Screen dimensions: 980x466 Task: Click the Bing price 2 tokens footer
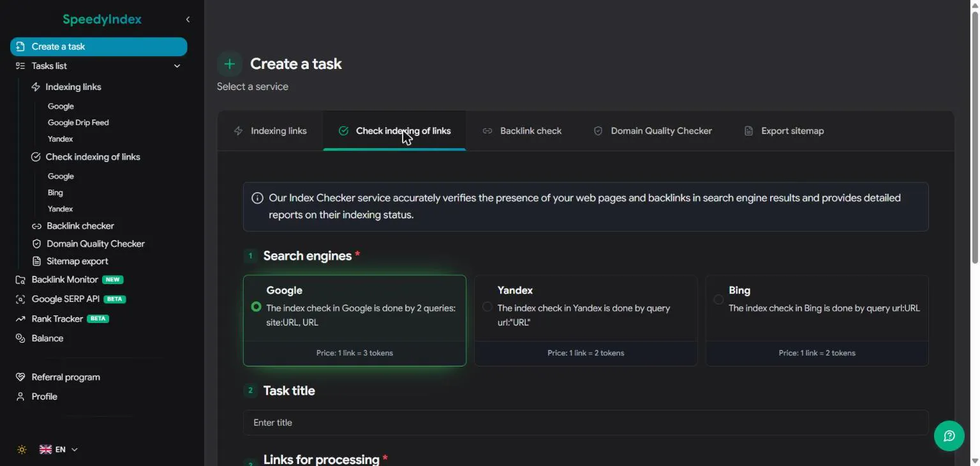click(x=817, y=353)
